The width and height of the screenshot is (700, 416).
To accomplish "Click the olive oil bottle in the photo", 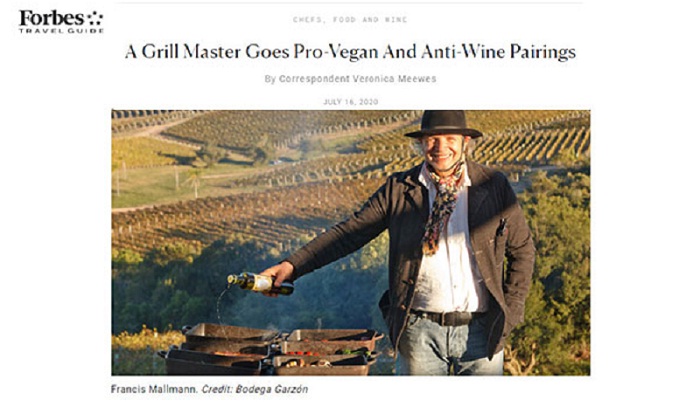I will (260, 283).
